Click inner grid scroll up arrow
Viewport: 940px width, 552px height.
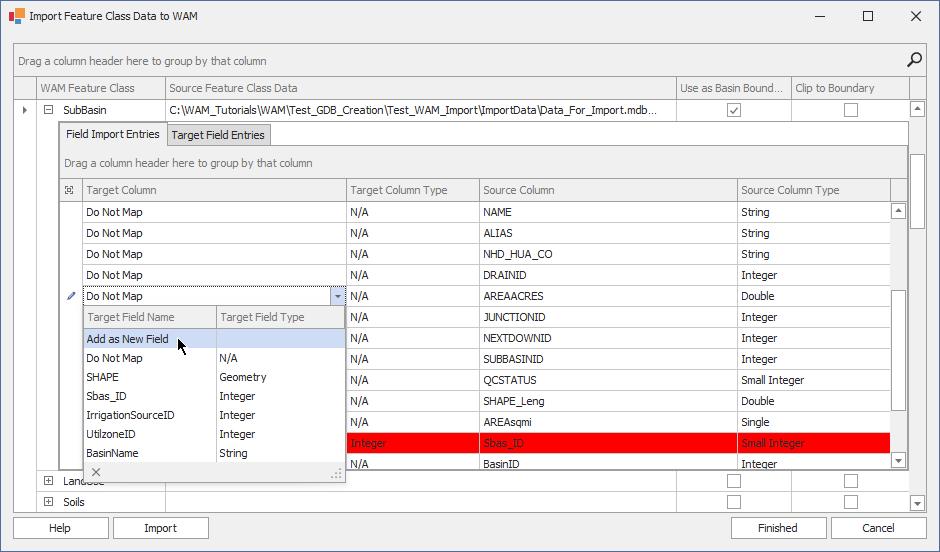(898, 211)
